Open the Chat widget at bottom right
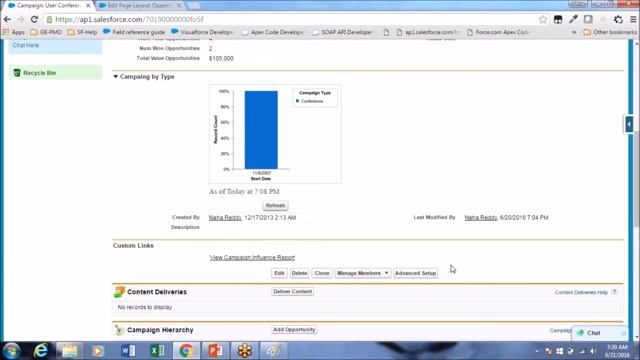The height and width of the screenshot is (360, 640). click(599, 333)
